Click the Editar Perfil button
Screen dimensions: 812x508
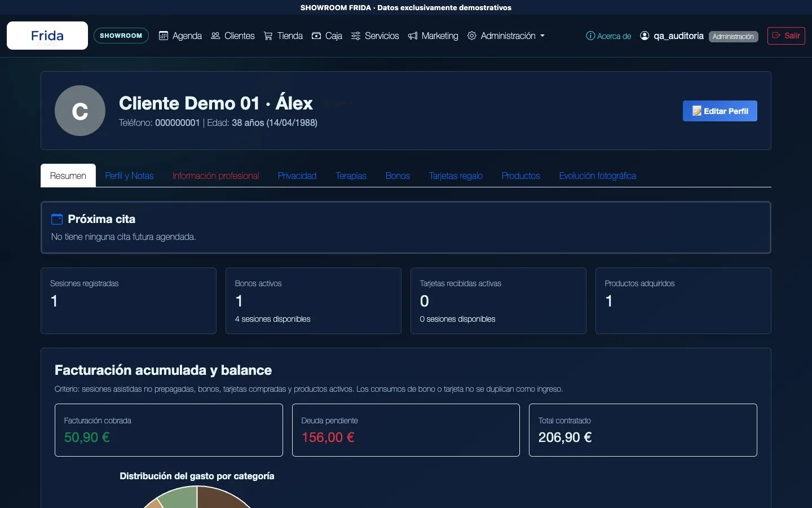[x=720, y=111]
